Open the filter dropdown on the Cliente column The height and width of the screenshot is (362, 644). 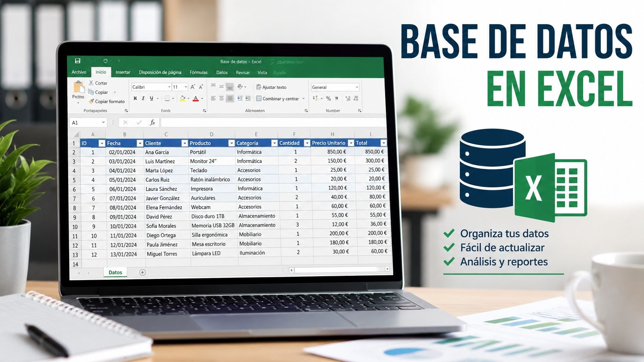tap(184, 143)
